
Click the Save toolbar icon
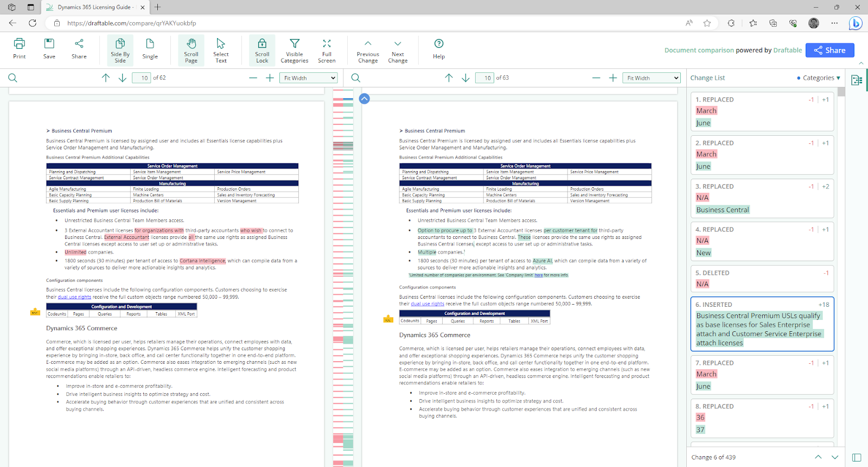pos(49,49)
